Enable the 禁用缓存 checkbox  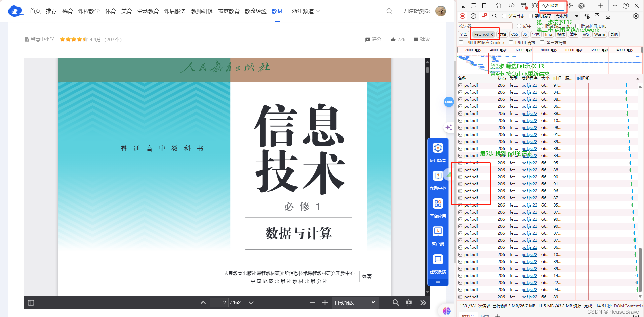[531, 16]
